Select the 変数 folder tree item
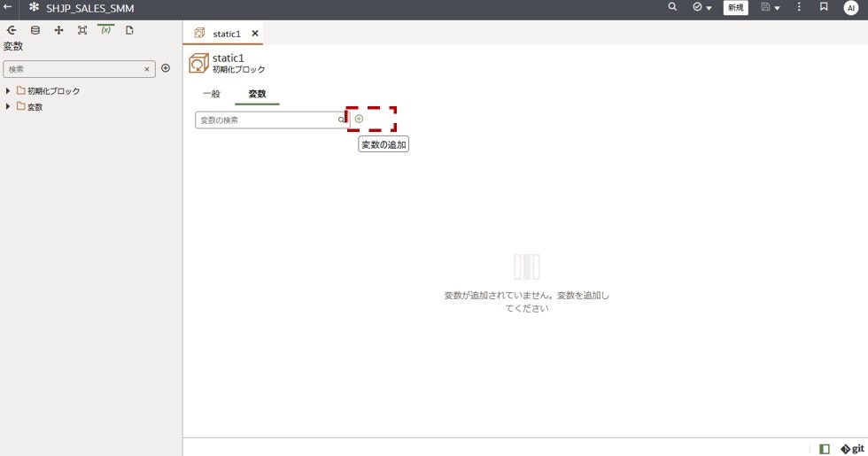Image resolution: width=868 pixels, height=456 pixels. pyautogui.click(x=30, y=106)
